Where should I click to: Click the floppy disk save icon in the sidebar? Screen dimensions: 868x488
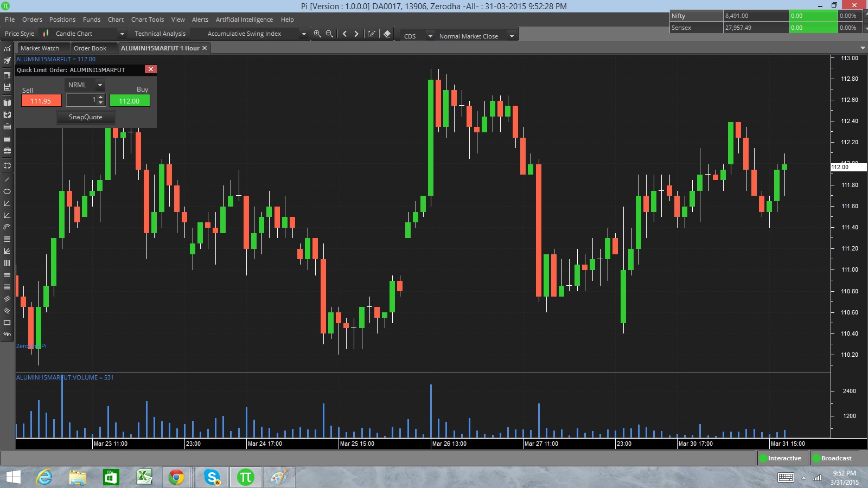coord(7,87)
